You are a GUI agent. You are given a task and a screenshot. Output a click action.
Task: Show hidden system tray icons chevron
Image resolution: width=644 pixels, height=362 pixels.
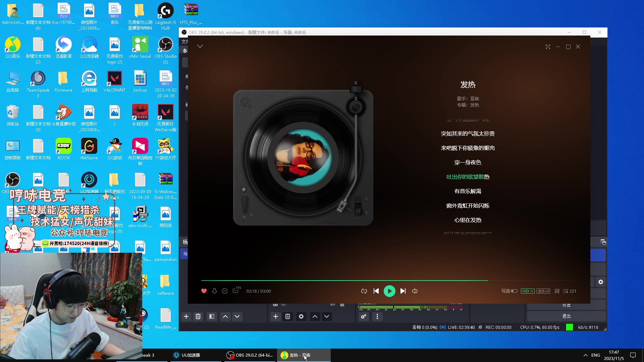click(585, 355)
